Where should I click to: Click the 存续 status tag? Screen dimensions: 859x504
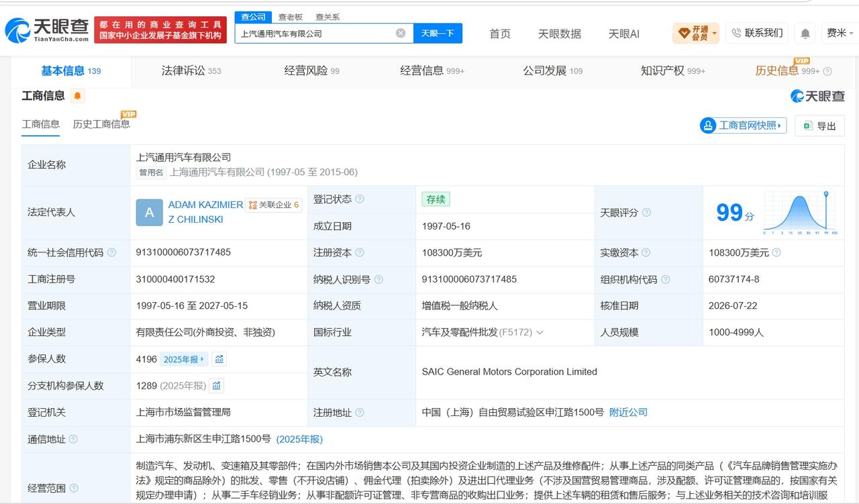(x=436, y=199)
